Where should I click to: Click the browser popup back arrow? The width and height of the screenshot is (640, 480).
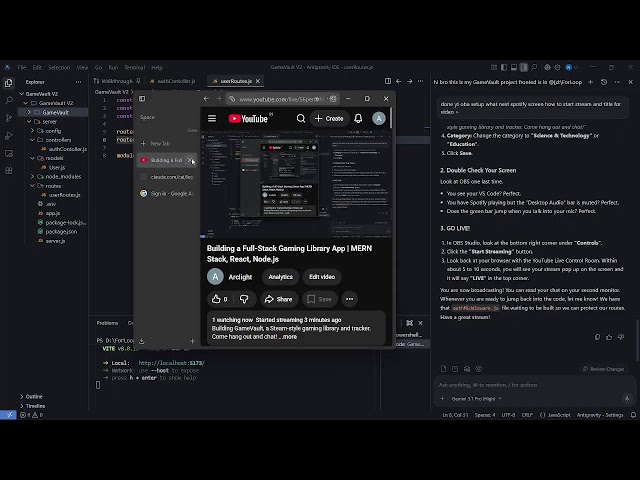[x=206, y=99]
